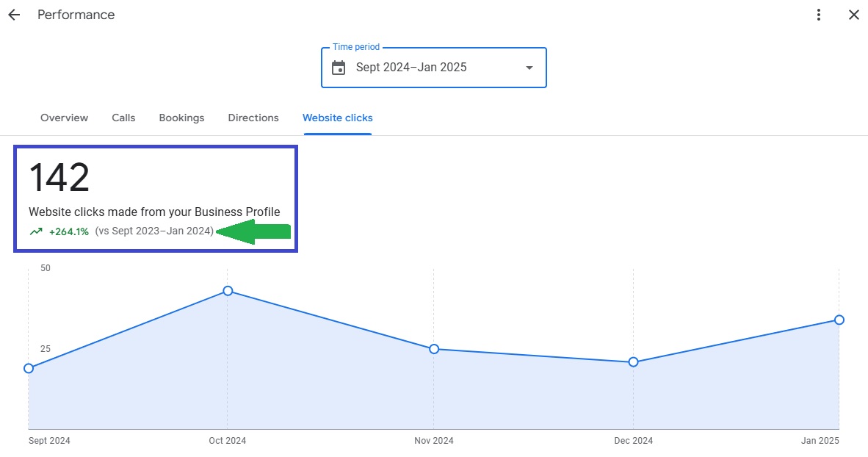Open the three-dot more options menu
This screenshot has height=457, width=868.
818,15
